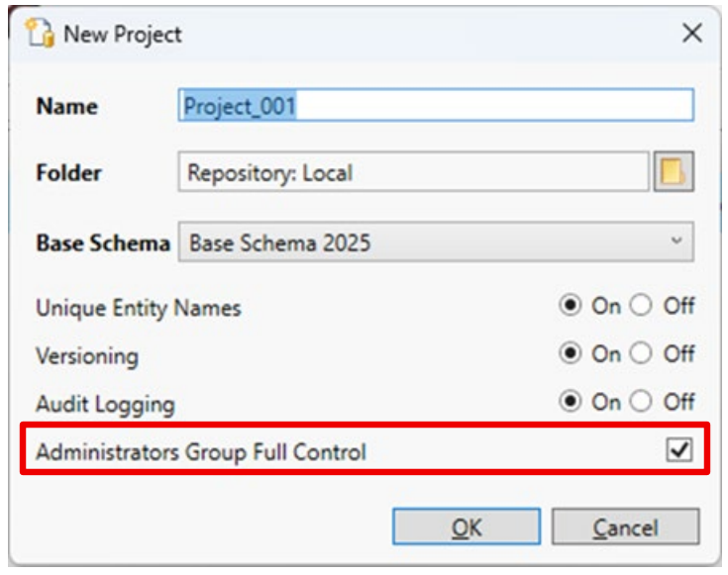The width and height of the screenshot is (728, 575).
Task: Switch Audit Logging On
Action: [571, 402]
